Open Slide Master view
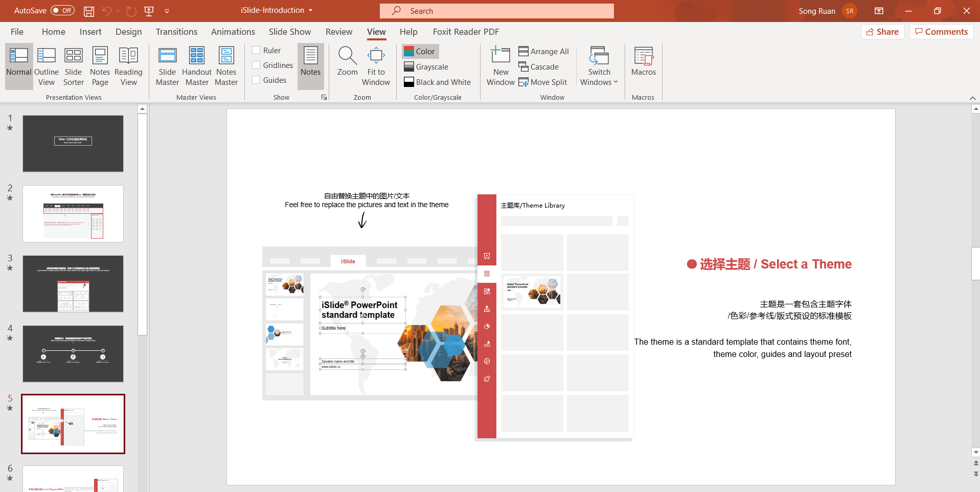 167,66
